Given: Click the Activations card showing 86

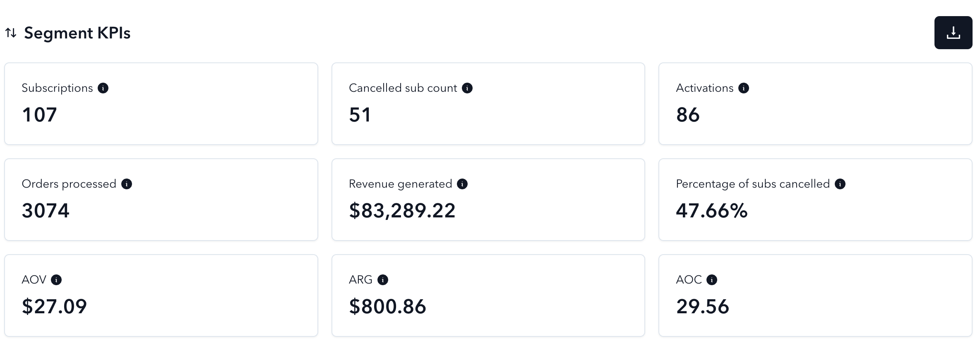Looking at the screenshot, I should point(815,104).
